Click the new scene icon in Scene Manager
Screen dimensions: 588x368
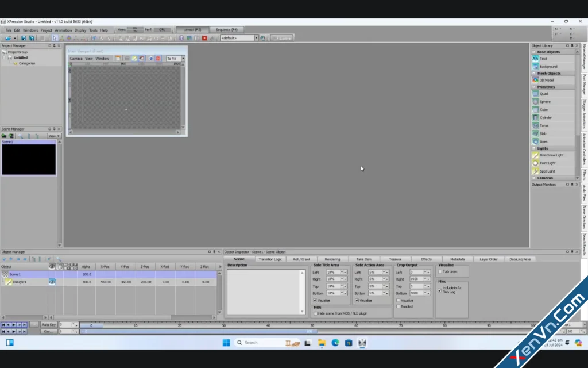point(4,136)
